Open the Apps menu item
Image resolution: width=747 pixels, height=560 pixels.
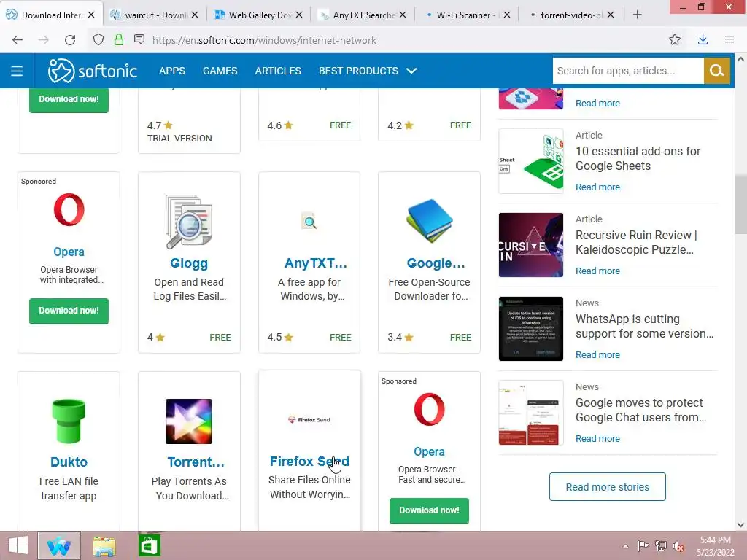[172, 71]
